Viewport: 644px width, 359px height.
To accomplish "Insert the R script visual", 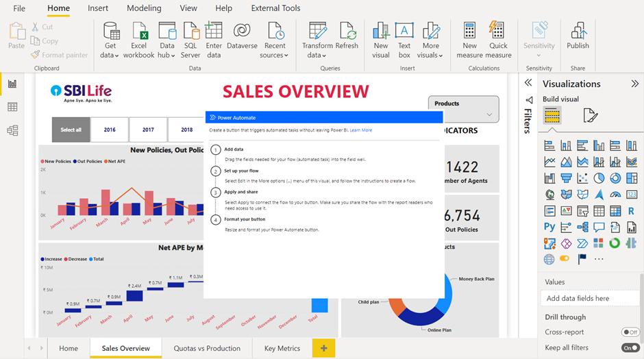I will (632, 211).
